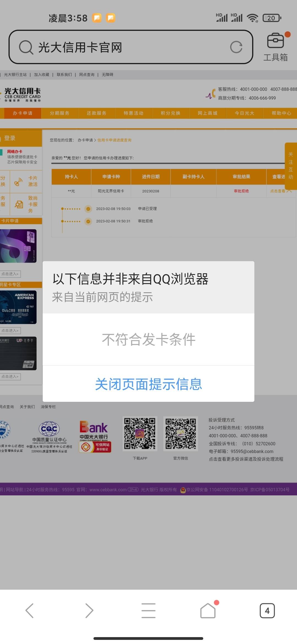297x644 pixels.
Task: Open the 分期服务 tab
Action: coord(60,113)
